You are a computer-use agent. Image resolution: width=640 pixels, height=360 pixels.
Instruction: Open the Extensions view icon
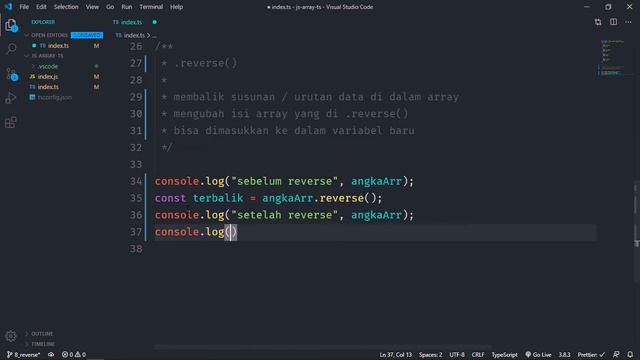coord(11,122)
